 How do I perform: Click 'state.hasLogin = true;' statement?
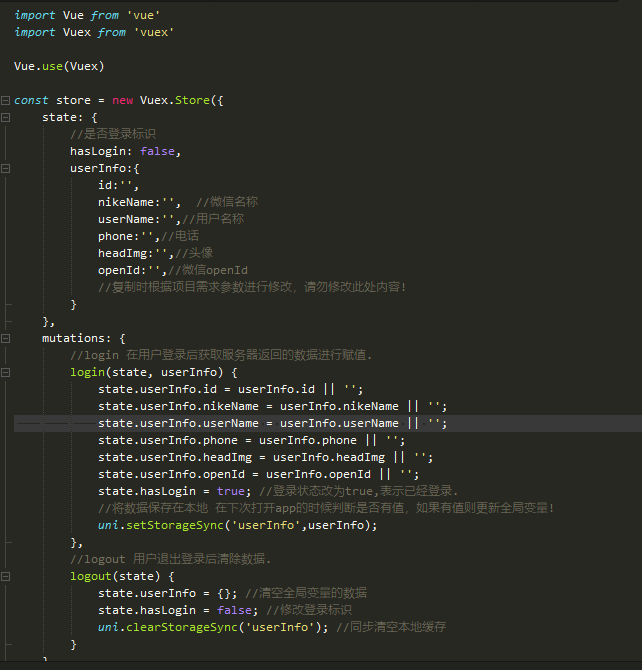pos(174,491)
